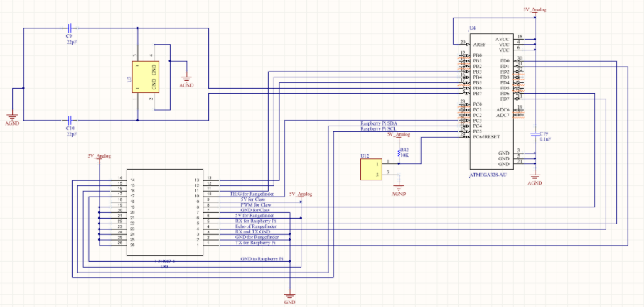Select the GND to Raspberry Pi label
Viewport: 644px width, 308px height.
click(x=262, y=259)
